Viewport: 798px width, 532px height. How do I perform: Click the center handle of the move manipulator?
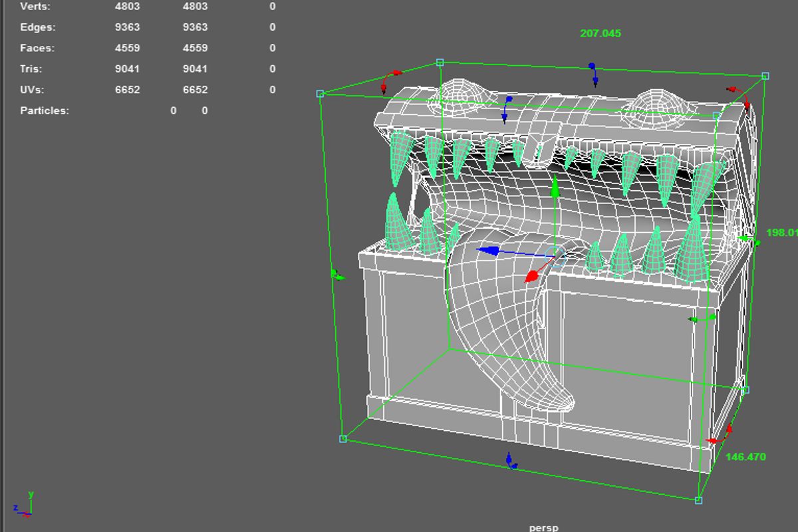click(555, 255)
